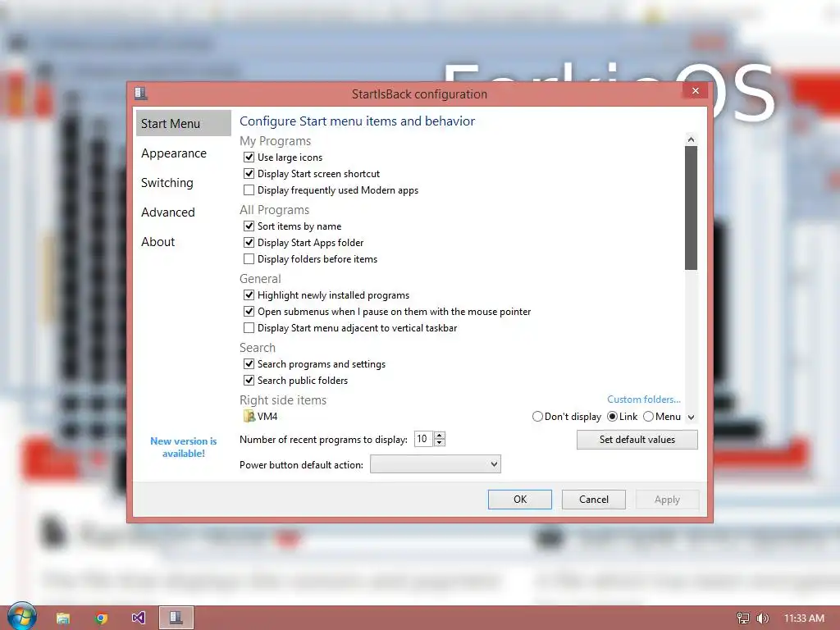Image resolution: width=840 pixels, height=630 pixels.
Task: Click the vertical scrollbar thumb
Action: point(691,208)
